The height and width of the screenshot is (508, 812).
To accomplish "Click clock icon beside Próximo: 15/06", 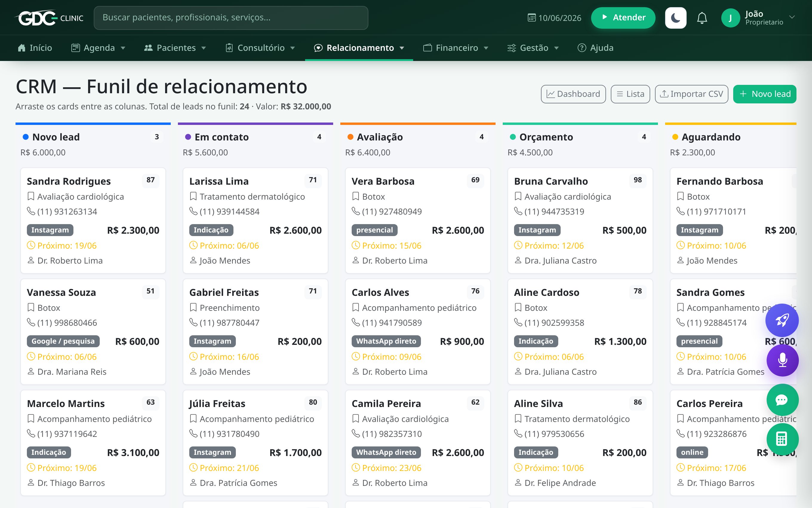I will point(356,245).
